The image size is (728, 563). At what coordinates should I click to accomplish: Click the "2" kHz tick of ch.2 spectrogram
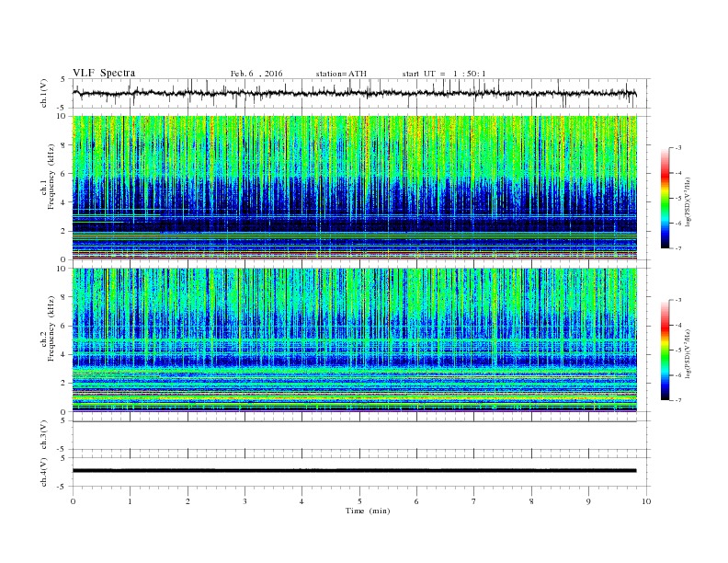click(x=64, y=384)
